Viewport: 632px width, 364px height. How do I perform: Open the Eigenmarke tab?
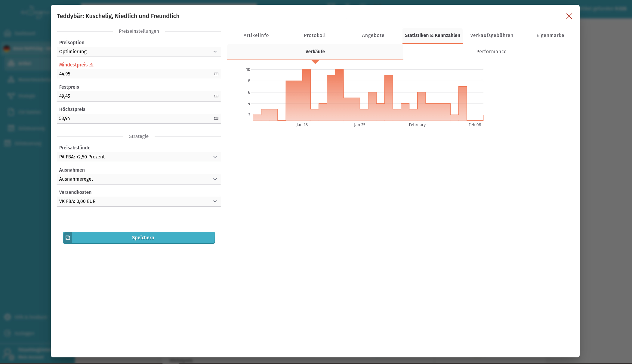(x=550, y=35)
